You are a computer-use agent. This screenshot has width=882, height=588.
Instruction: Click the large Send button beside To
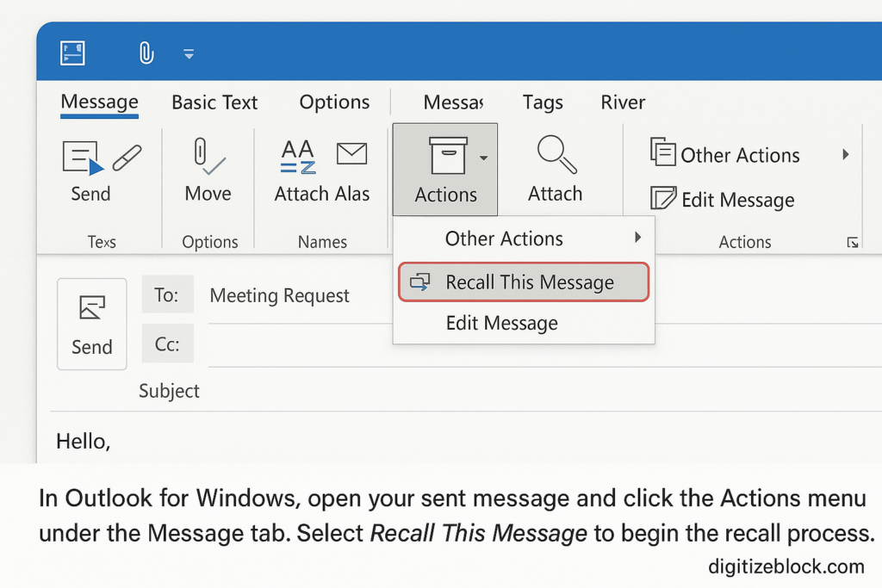91,324
